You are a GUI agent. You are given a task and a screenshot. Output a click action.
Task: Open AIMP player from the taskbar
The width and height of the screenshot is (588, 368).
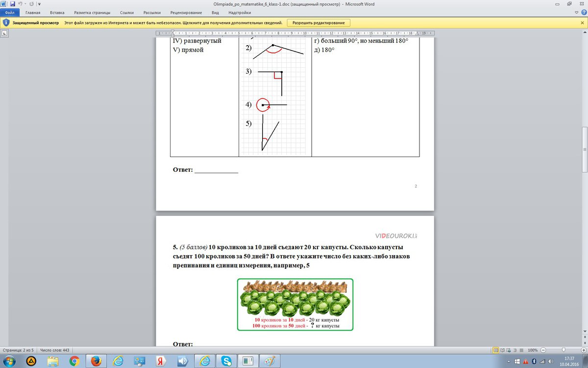[30, 361]
